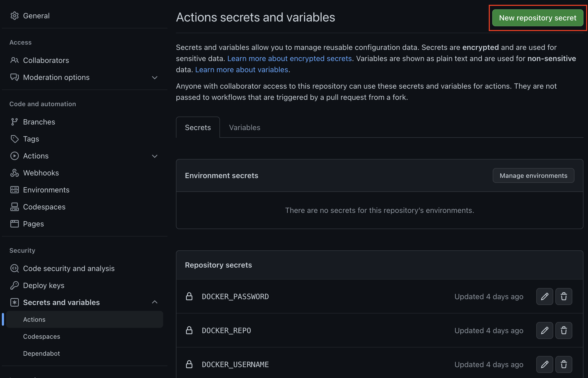Remove DOCKER_USERNAME using its trash icon

[564, 364]
